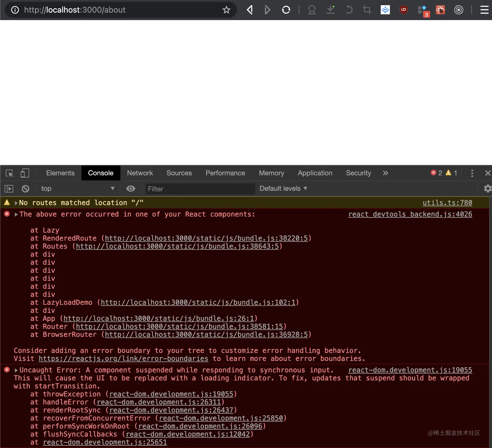
Task: Open the utils.ts:780 source link
Action: click(x=447, y=203)
